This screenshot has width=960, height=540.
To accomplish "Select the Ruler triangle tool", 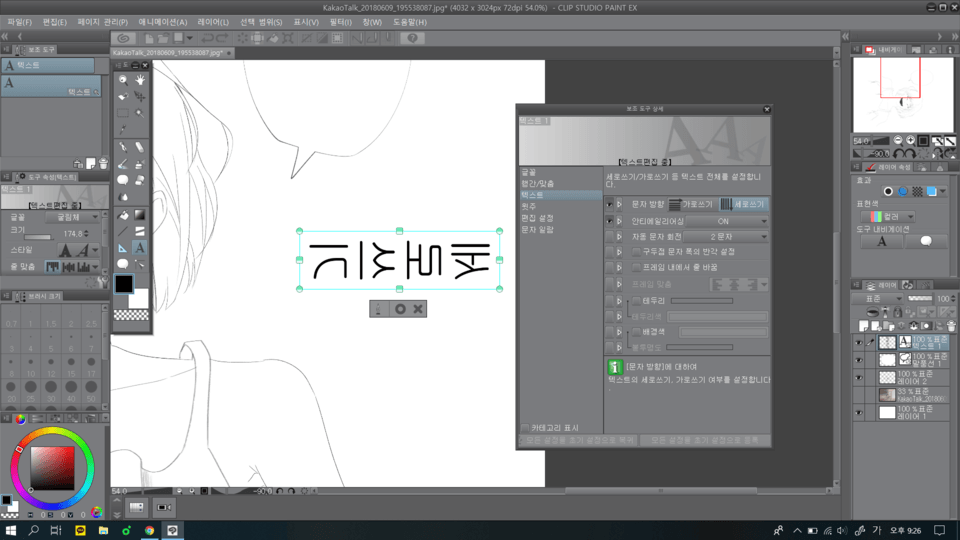I will [123, 248].
